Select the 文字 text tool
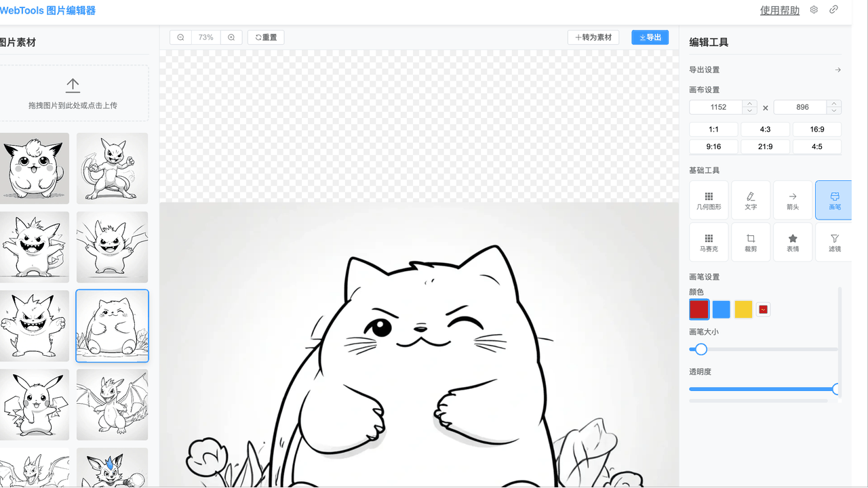 751,200
